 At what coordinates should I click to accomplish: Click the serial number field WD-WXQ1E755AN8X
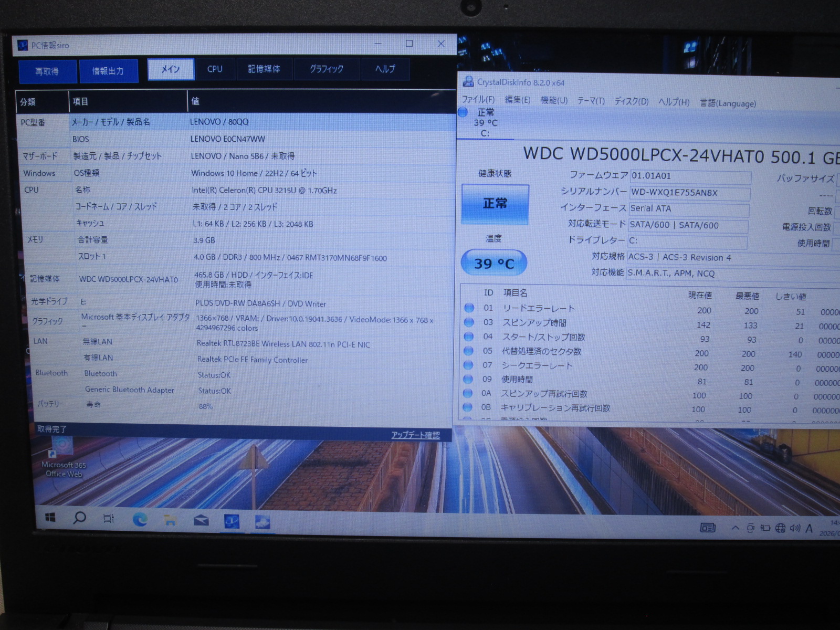point(690,193)
